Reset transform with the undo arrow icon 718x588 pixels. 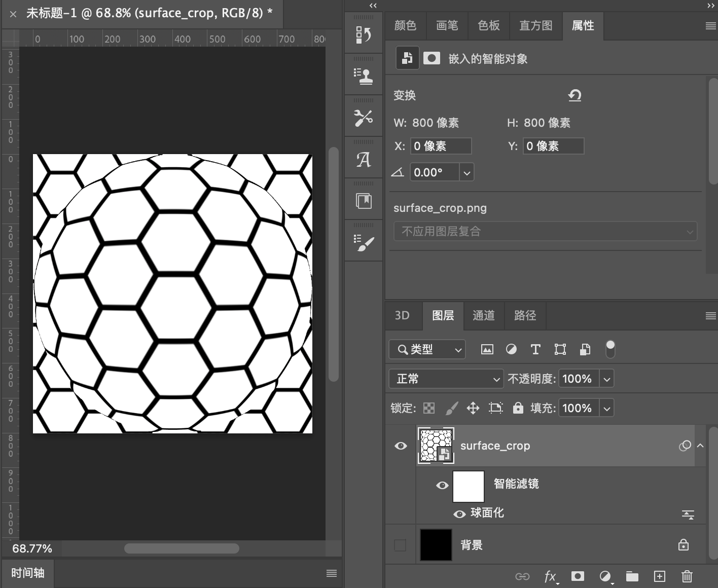[x=575, y=95]
